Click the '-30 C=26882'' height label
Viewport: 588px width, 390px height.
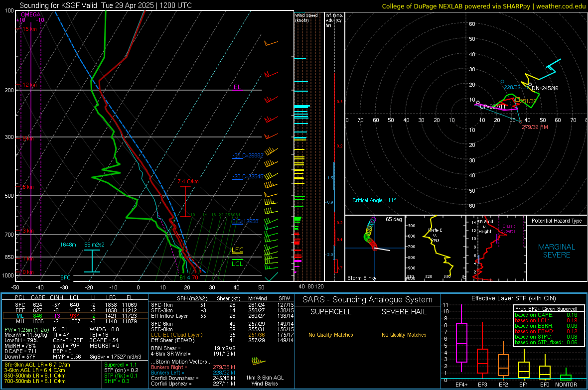point(248,155)
